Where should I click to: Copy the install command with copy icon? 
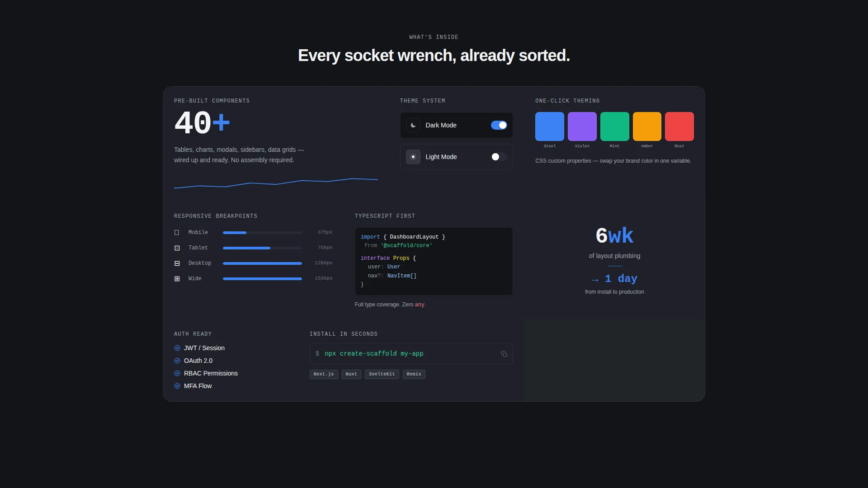tap(504, 354)
